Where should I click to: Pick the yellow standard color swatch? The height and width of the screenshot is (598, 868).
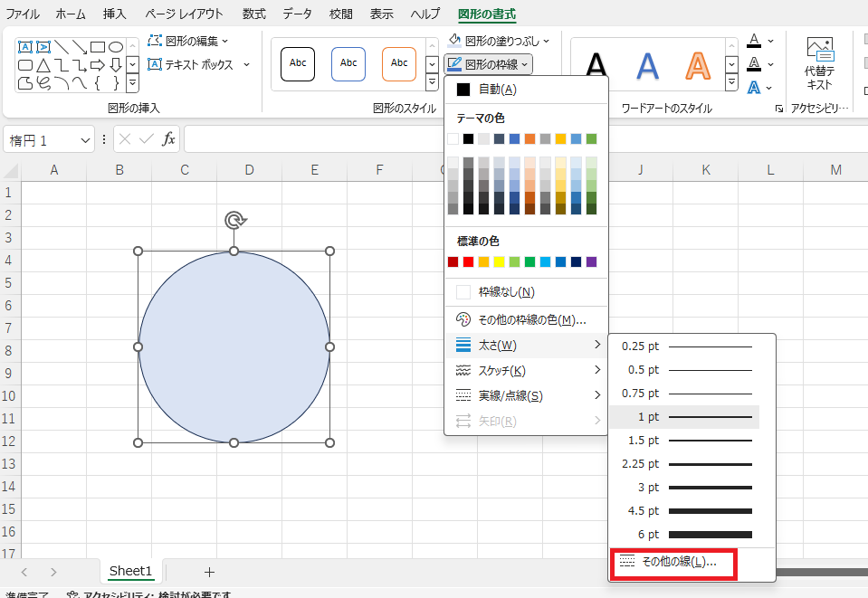(500, 261)
